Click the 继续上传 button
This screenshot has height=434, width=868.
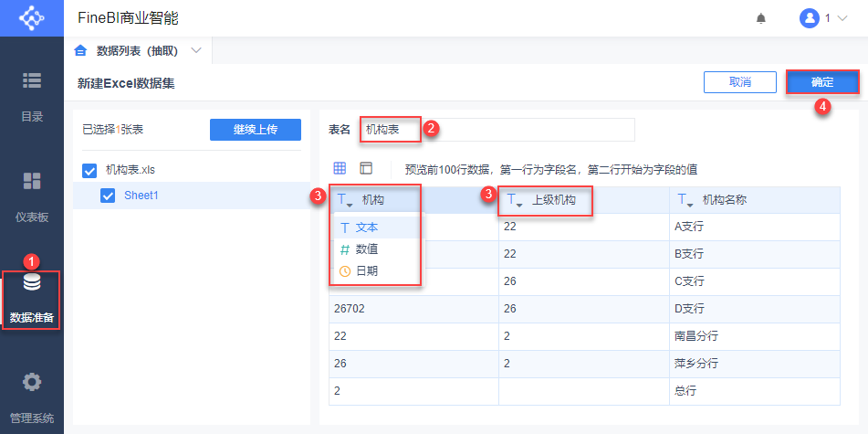[256, 130]
